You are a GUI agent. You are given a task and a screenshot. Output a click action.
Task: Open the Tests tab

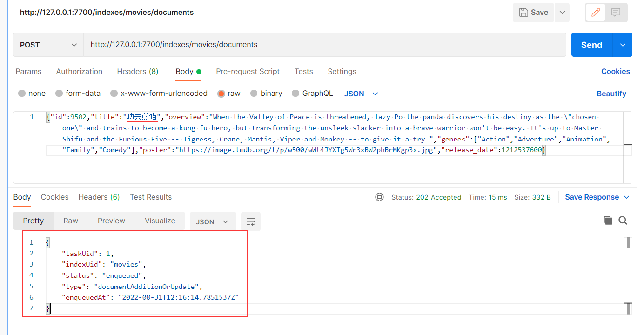pos(303,72)
